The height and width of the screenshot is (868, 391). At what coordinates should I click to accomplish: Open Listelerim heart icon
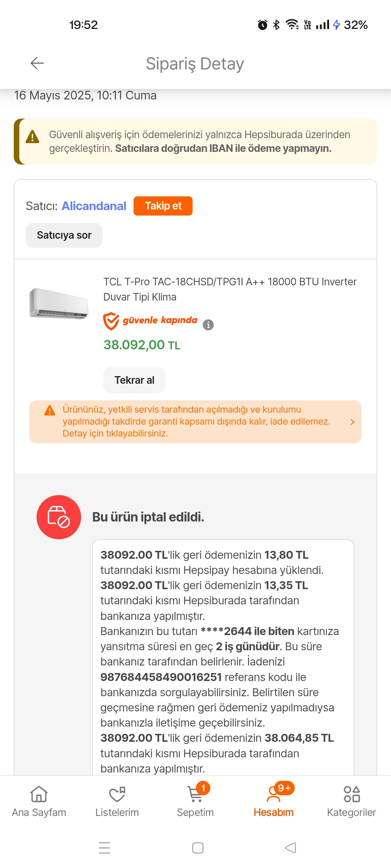tap(117, 794)
